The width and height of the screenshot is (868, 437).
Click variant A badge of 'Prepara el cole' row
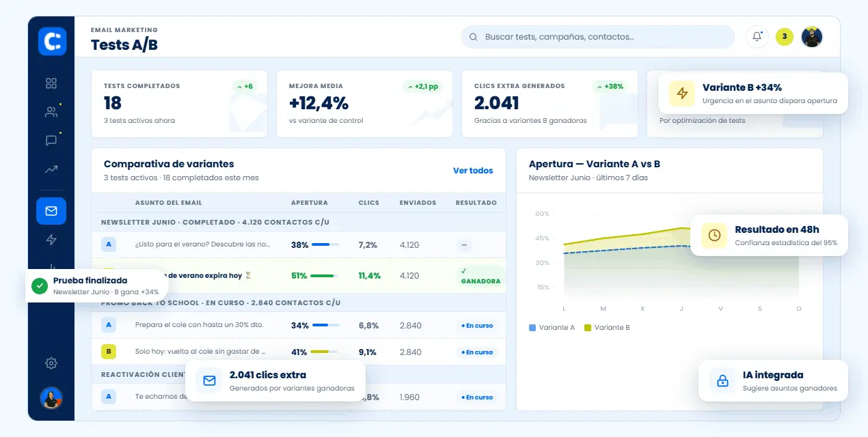pos(108,325)
